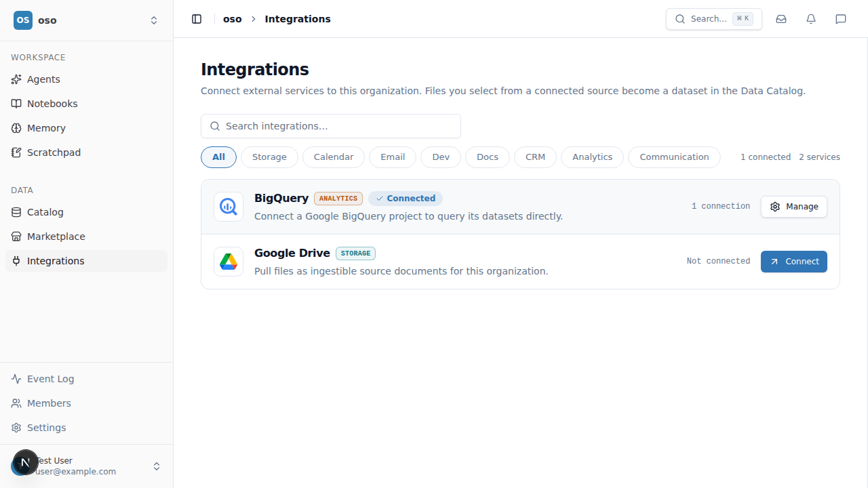Open the notifications bell icon
Image resolution: width=868 pixels, height=488 pixels.
tap(811, 19)
